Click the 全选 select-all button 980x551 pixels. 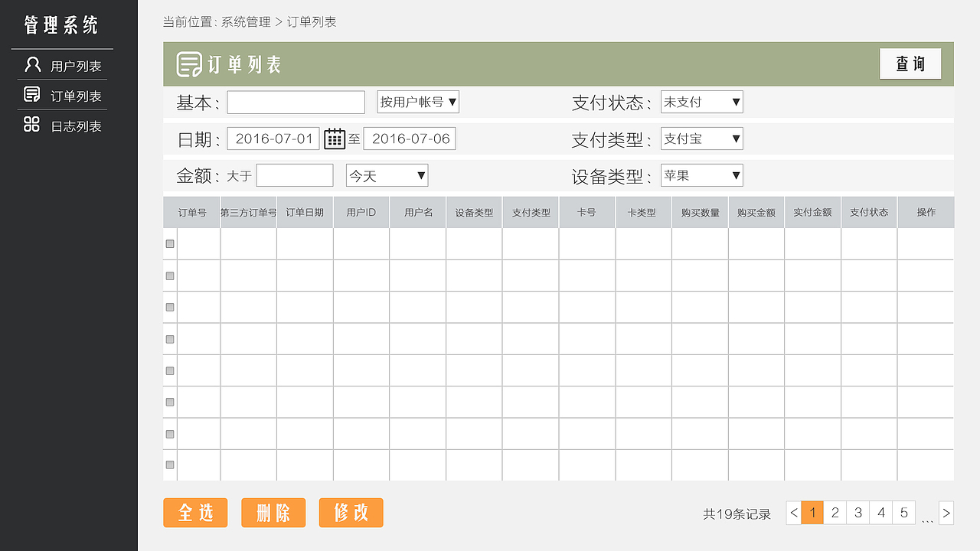pos(195,513)
